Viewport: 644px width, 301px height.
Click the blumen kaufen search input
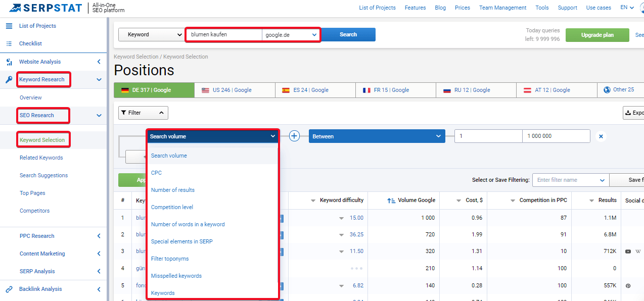224,35
